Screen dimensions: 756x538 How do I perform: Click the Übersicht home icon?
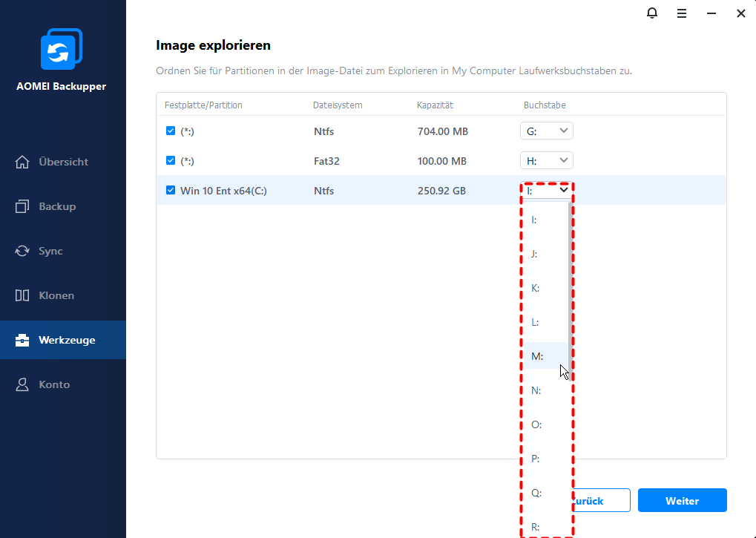(x=22, y=162)
